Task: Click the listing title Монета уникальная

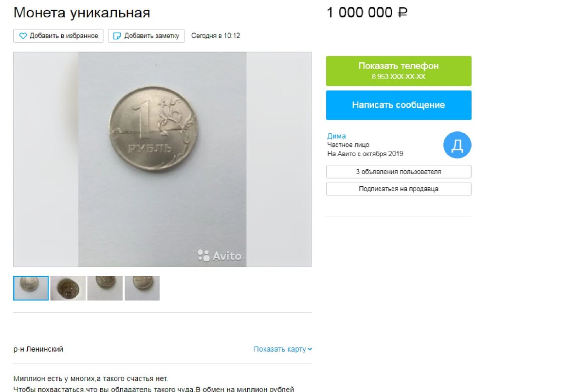Action: (x=82, y=13)
